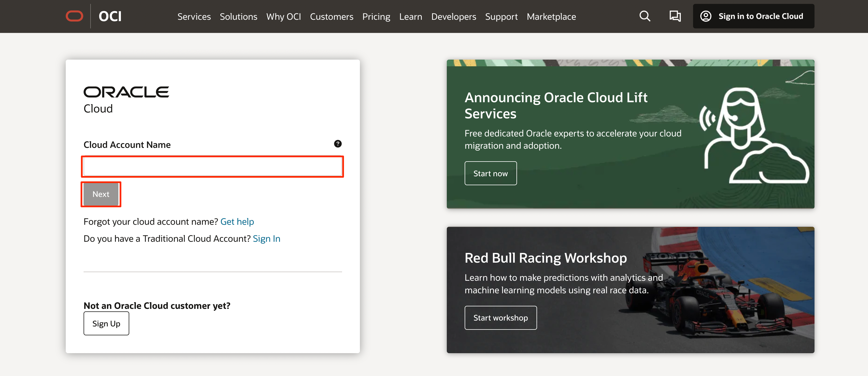The image size is (868, 376).
Task: Navigate to Pricing
Action: (x=376, y=16)
